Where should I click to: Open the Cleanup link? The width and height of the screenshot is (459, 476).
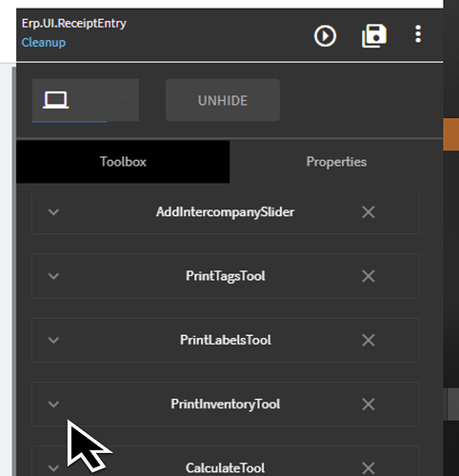coord(44,43)
